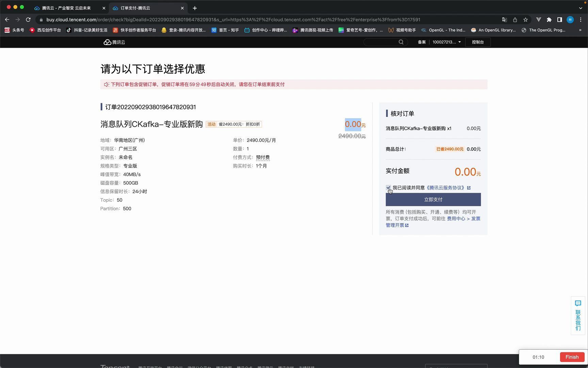Open the tab search dropdown arrow
The height and width of the screenshot is (368, 588).
pyautogui.click(x=581, y=8)
